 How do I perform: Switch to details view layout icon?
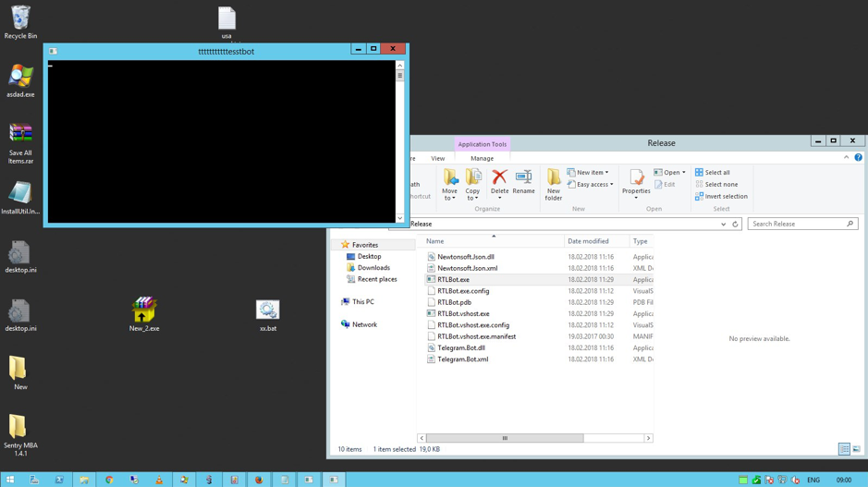(x=844, y=449)
